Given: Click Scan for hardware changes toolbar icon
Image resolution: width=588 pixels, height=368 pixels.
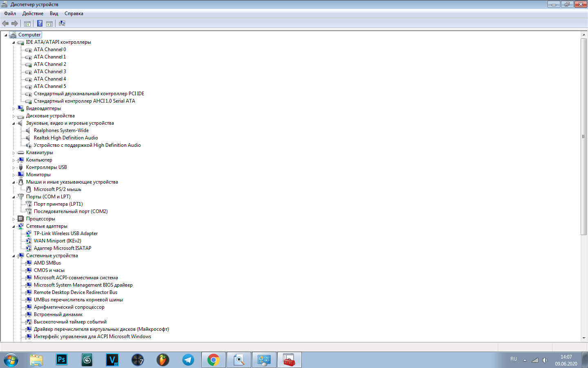Looking at the screenshot, I should point(62,23).
